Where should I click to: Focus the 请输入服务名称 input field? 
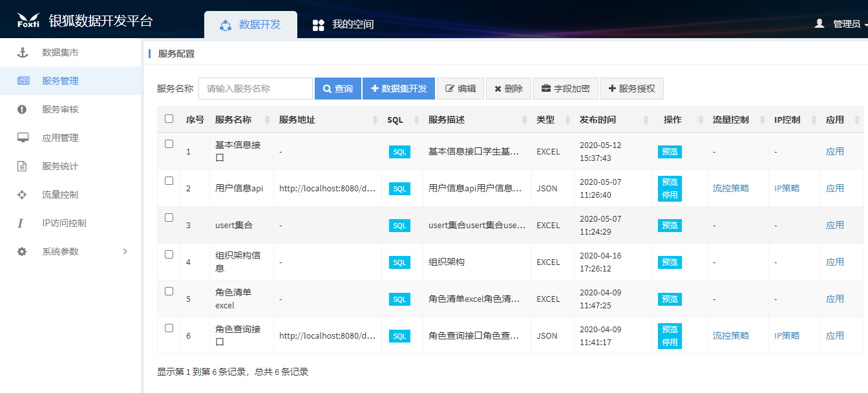click(x=255, y=89)
